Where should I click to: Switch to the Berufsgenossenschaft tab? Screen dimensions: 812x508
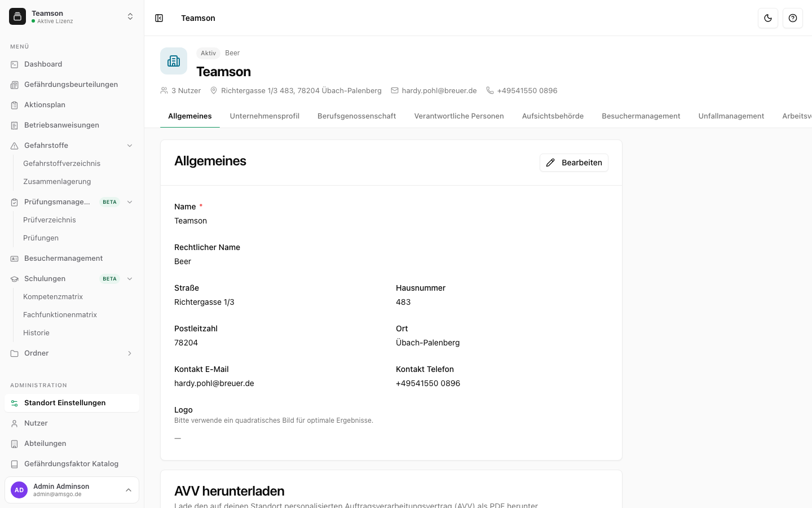[x=357, y=116]
